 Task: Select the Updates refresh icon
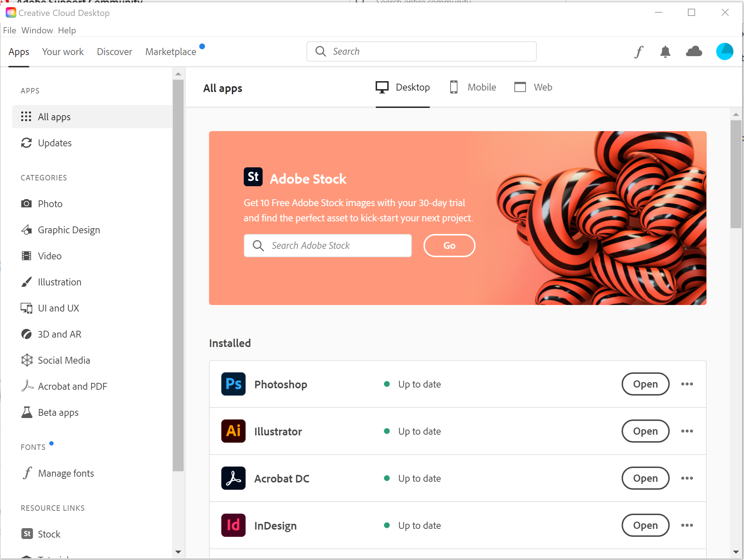click(26, 143)
